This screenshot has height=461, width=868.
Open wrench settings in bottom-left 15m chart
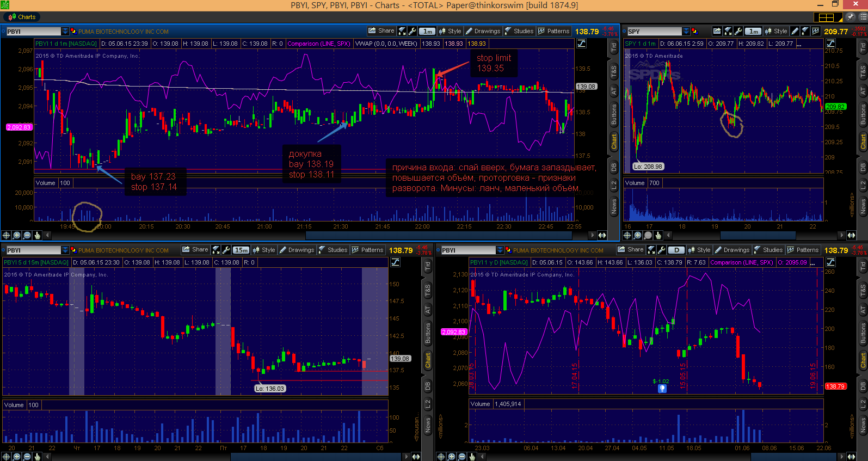226,250
